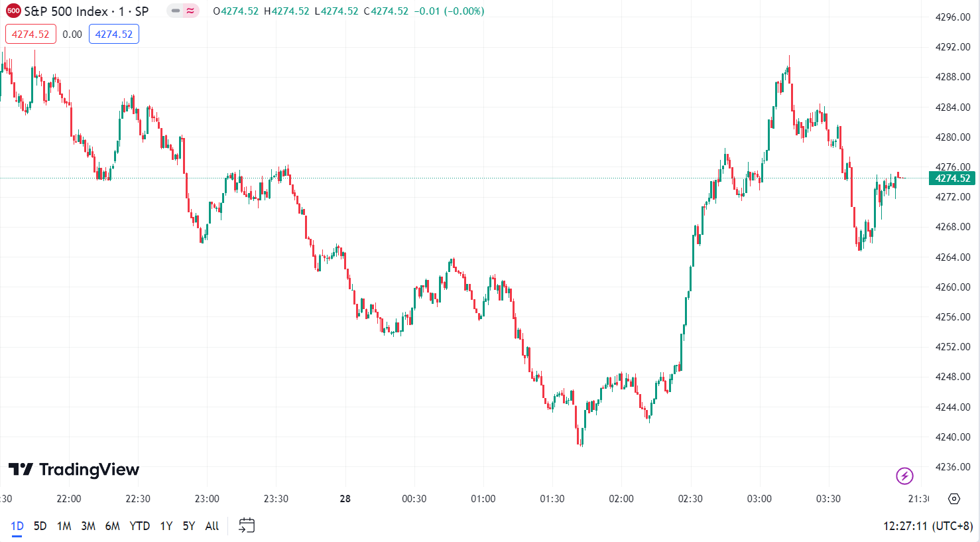Screen dimensions: 980x542
Task: Click the blue buy price 4274.52 box
Action: coord(114,34)
